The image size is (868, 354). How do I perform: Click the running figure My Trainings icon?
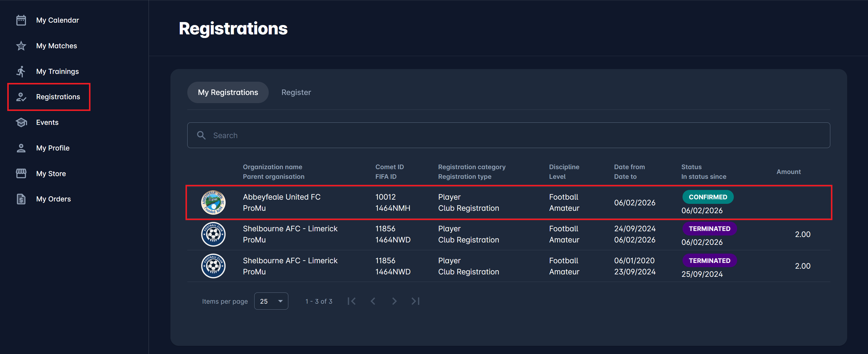[x=21, y=71]
